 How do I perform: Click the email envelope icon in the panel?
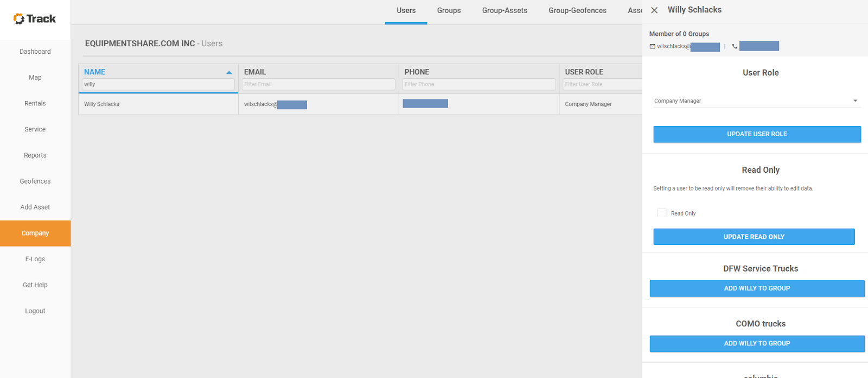point(653,47)
